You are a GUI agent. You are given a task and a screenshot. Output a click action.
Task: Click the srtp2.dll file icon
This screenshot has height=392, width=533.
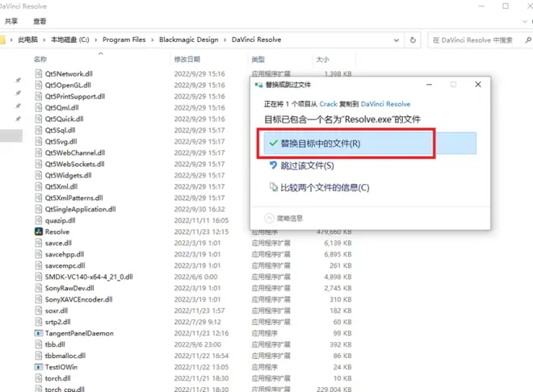pyautogui.click(x=39, y=322)
